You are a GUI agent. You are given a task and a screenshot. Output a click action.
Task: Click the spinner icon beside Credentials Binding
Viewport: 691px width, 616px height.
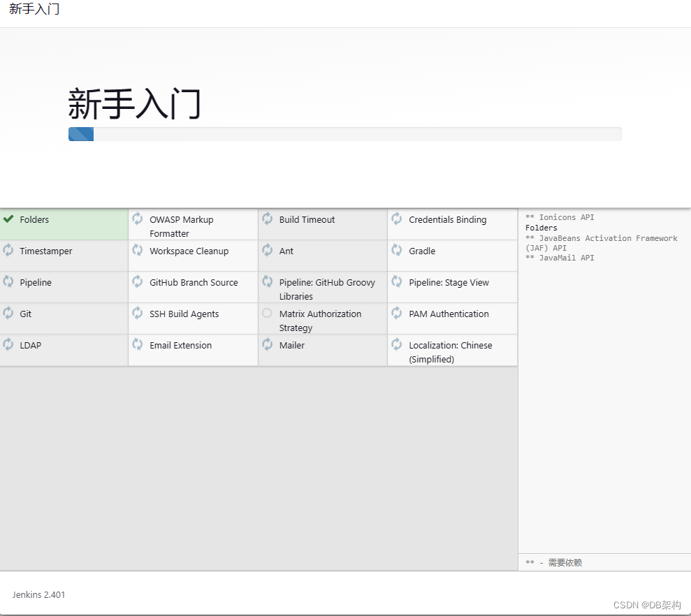(x=397, y=219)
